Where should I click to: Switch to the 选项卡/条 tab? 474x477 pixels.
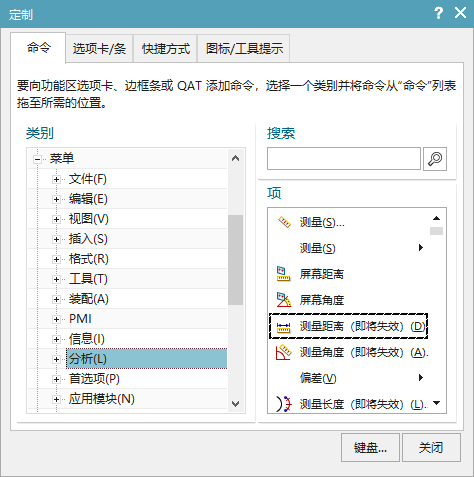99,49
